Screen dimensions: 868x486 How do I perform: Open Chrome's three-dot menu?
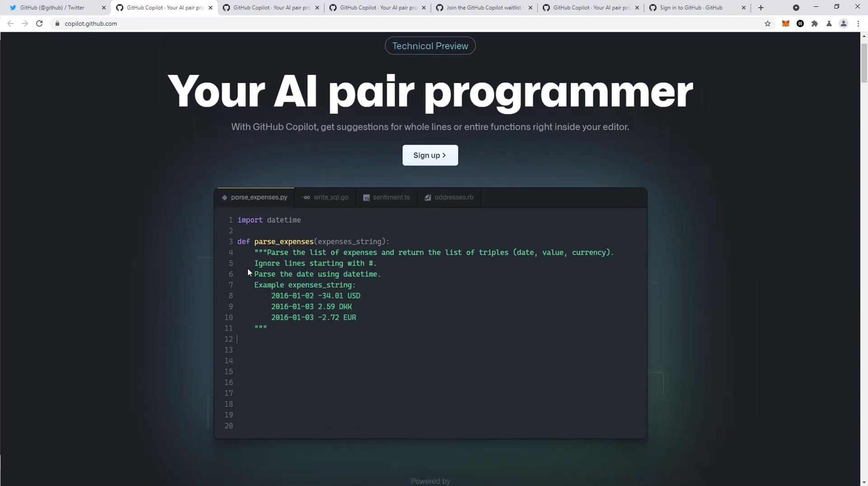point(858,23)
